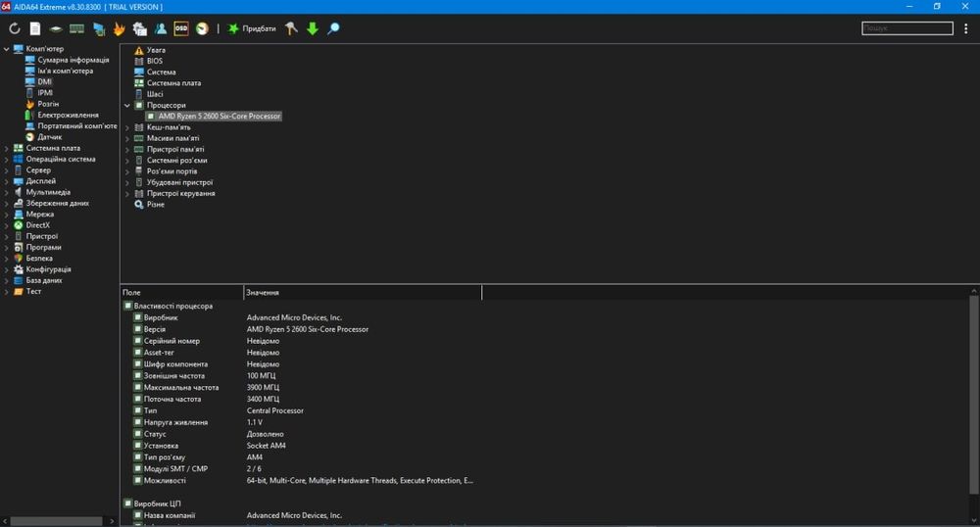Open the memory benchmark toolbar icon
This screenshot has height=527, width=980.
(76, 28)
